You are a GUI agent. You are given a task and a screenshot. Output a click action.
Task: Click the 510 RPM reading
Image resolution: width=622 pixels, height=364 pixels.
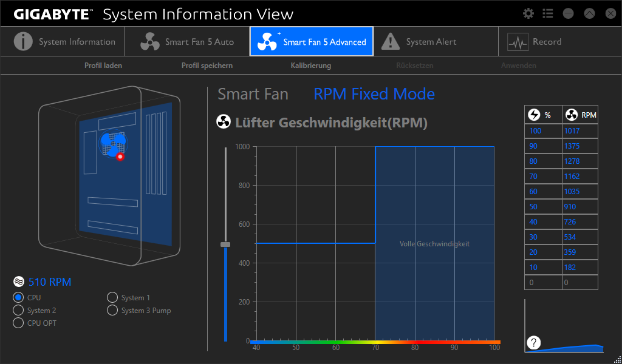pos(50,281)
